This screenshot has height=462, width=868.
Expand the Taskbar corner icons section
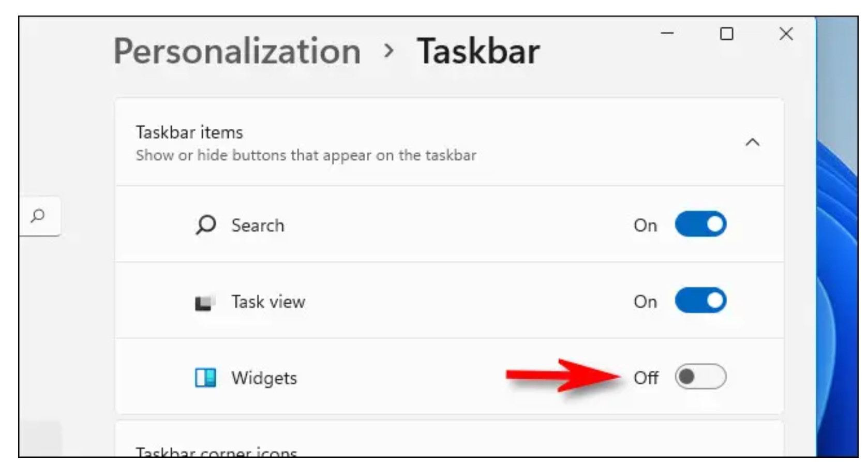point(216,452)
